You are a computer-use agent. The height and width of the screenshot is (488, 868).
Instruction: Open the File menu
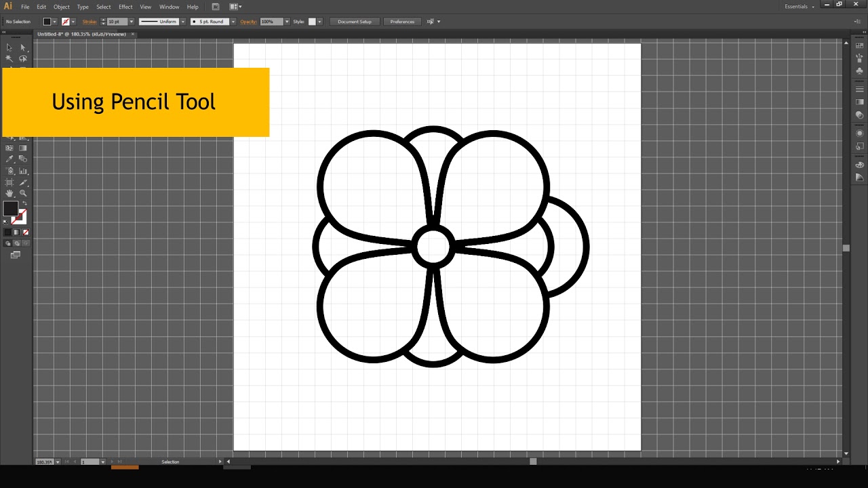[x=25, y=7]
